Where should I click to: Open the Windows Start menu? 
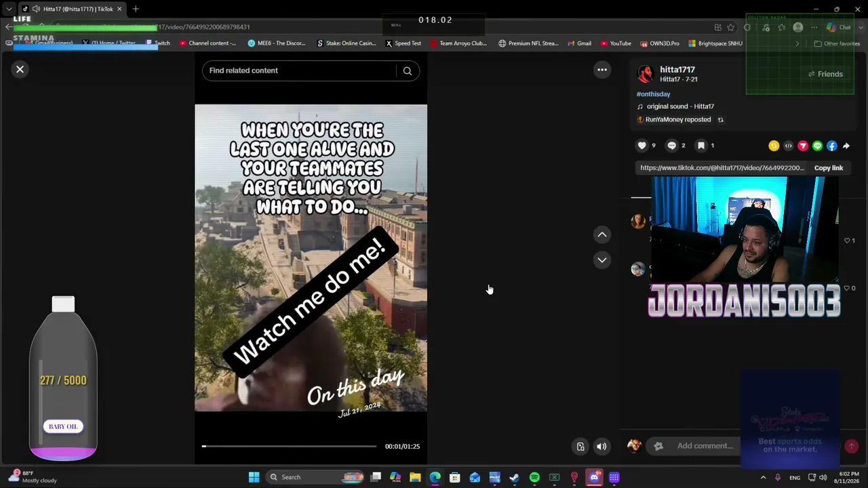254,477
